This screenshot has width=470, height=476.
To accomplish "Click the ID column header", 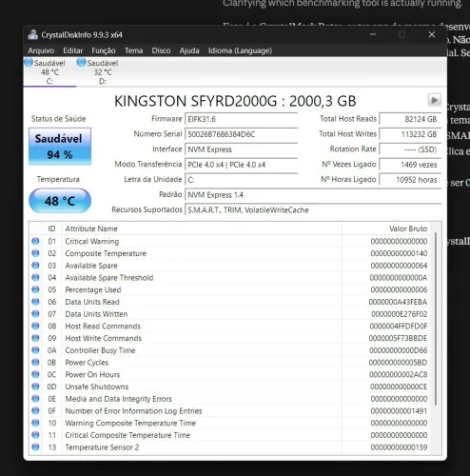I will (51, 228).
